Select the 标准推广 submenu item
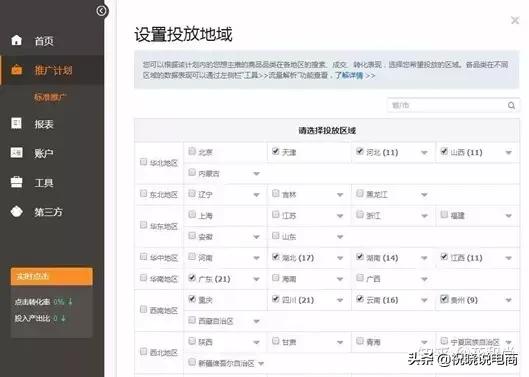This screenshot has height=377, width=529. pos(50,97)
